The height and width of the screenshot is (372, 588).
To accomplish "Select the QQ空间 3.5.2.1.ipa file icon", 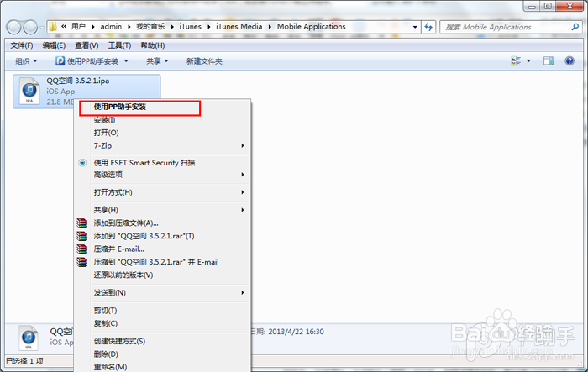I will point(29,91).
